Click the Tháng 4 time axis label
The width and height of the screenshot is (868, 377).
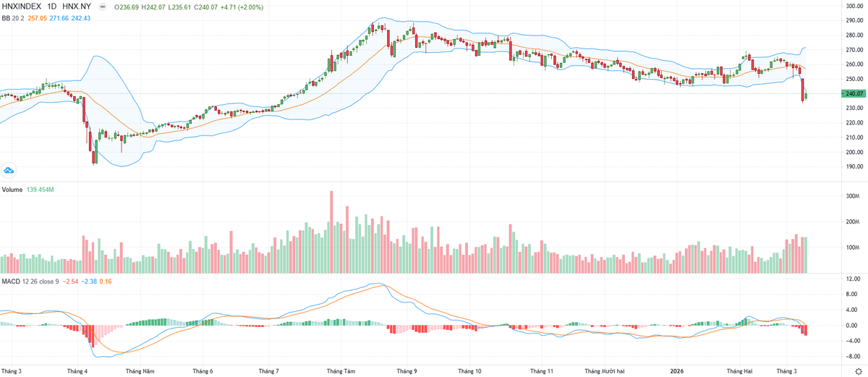[76, 371]
